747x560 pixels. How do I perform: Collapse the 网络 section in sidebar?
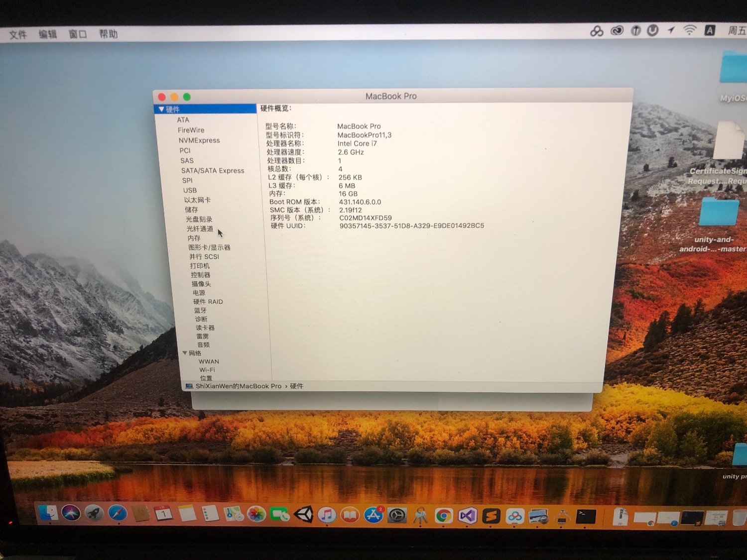(185, 353)
